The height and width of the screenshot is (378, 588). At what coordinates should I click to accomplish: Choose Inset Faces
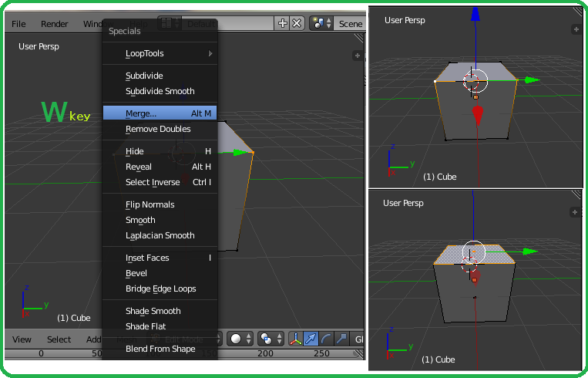(x=160, y=258)
